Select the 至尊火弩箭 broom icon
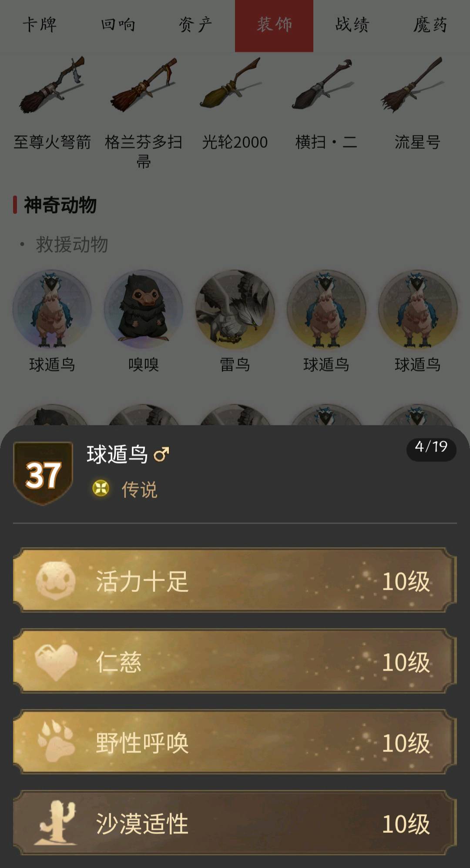This screenshot has width=470, height=868. click(x=52, y=85)
